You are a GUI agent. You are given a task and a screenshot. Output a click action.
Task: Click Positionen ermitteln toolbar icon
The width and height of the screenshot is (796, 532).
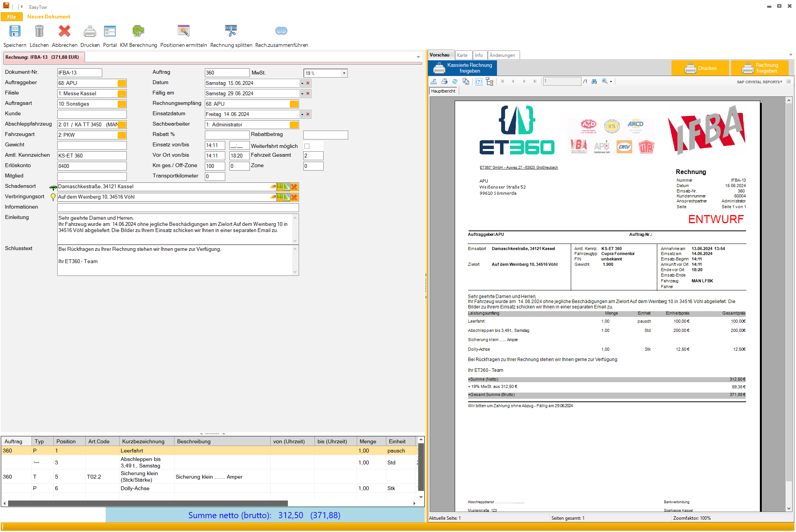click(x=183, y=31)
